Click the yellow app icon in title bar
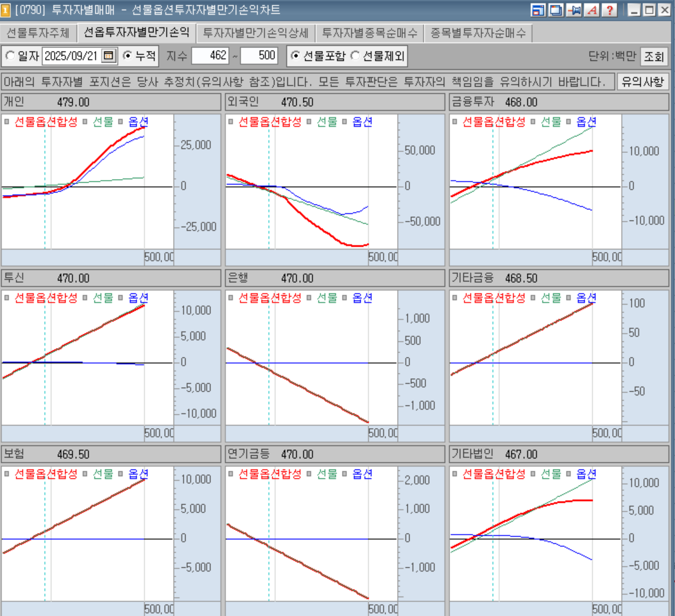The width and height of the screenshot is (675, 616). click(6, 10)
